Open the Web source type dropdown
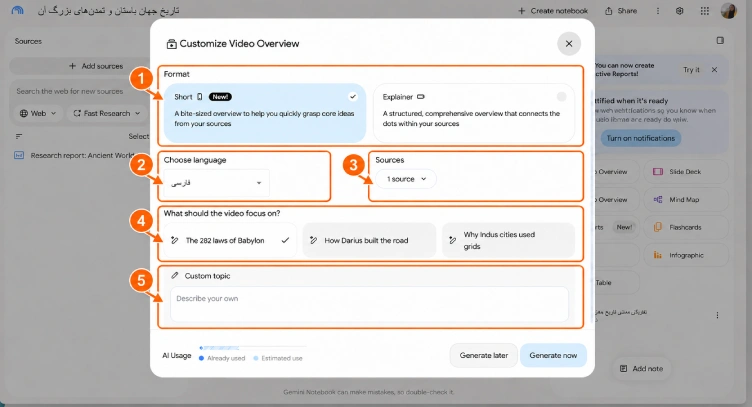This screenshot has height=407, width=752. coord(38,114)
